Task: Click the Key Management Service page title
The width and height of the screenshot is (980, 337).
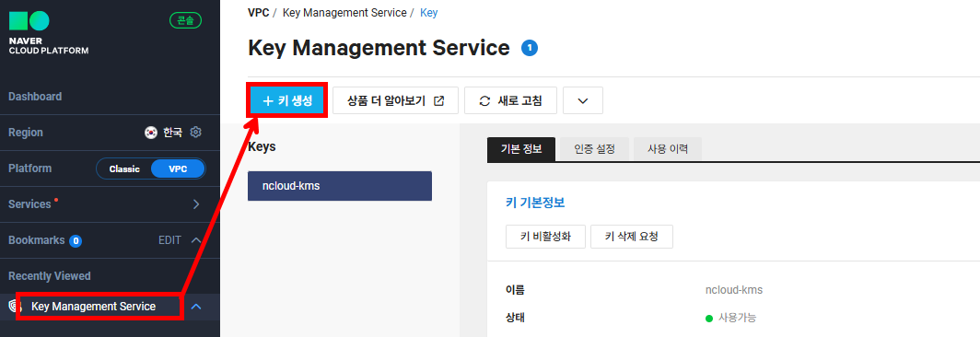Action: [379, 48]
